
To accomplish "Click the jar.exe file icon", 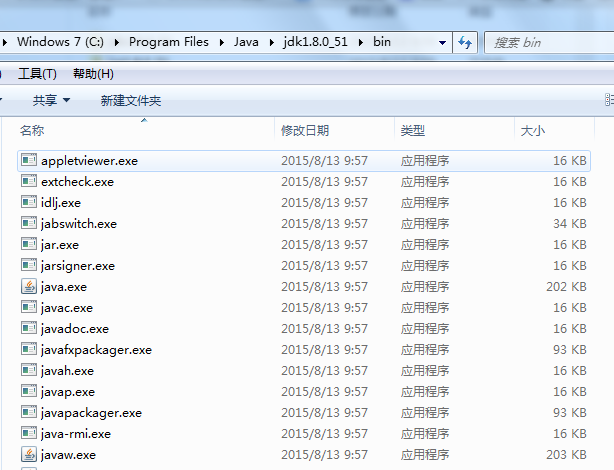I will point(29,244).
